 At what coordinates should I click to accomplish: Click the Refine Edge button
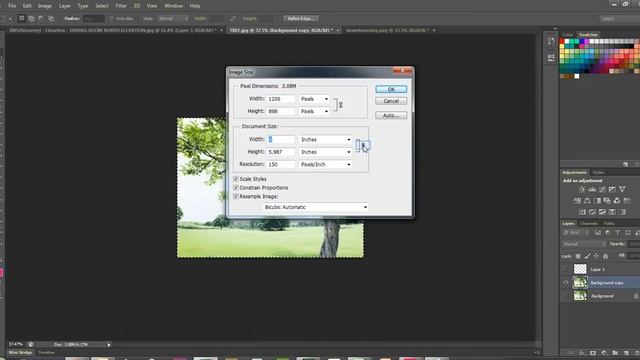[x=301, y=19]
